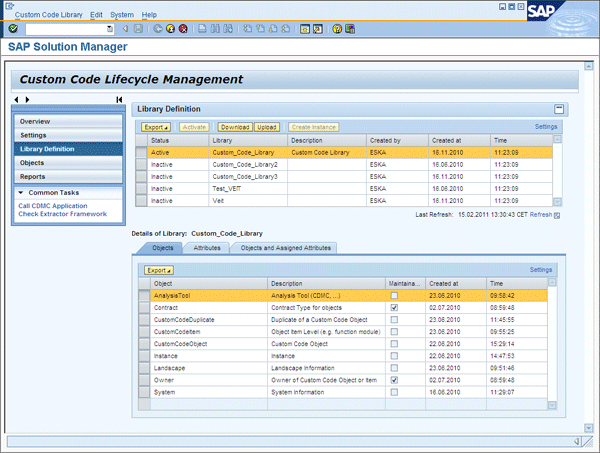This screenshot has height=453, width=600.
Task: Click the SAP window menu icon above menu bar
Action: point(10,6)
